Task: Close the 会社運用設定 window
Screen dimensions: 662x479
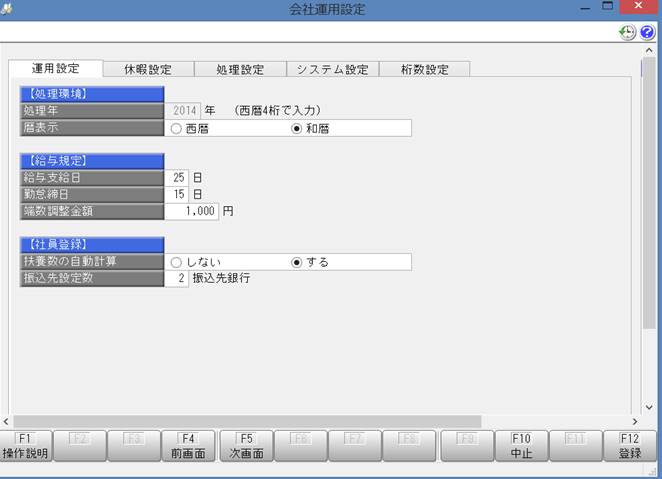Action: click(x=638, y=6)
